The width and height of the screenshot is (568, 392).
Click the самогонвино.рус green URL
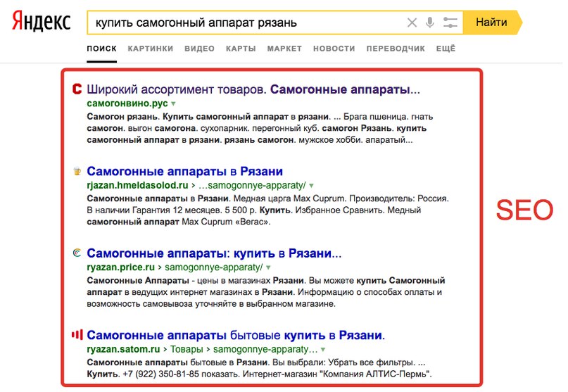click(127, 103)
